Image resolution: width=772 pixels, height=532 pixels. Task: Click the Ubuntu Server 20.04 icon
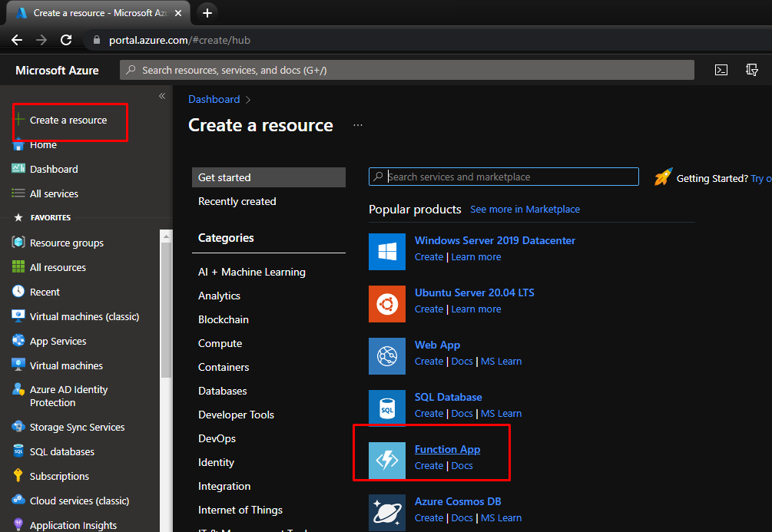[387, 303]
